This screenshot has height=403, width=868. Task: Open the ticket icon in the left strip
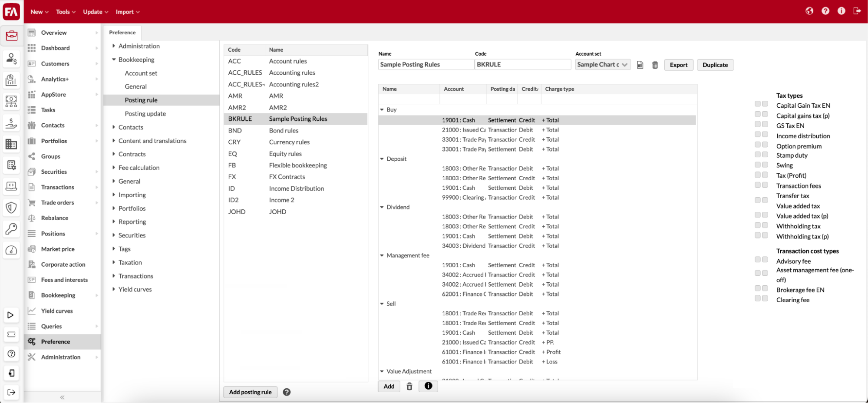point(11,334)
